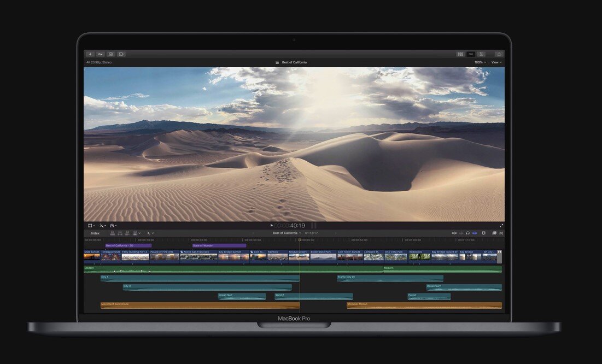Click the Overwrite clip icon
The width and height of the screenshot is (602, 364).
click(135, 233)
